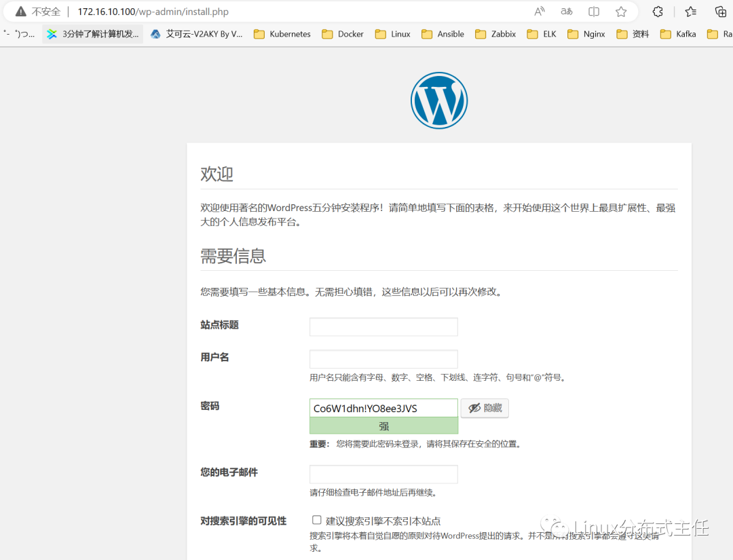Click the 密码 field label
Viewport: 733px width, 560px height.
(210, 406)
